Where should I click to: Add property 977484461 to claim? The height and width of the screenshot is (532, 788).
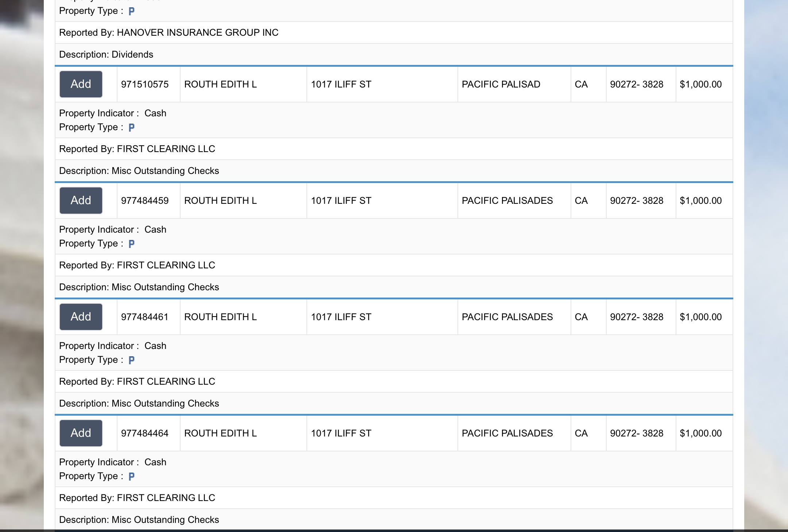pos(81,317)
